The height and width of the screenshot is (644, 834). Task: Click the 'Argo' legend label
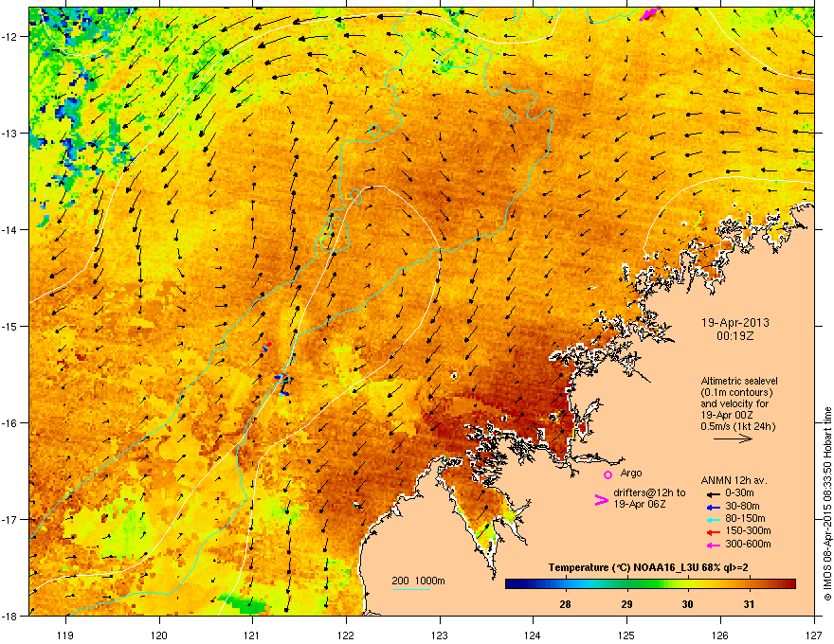point(631,473)
